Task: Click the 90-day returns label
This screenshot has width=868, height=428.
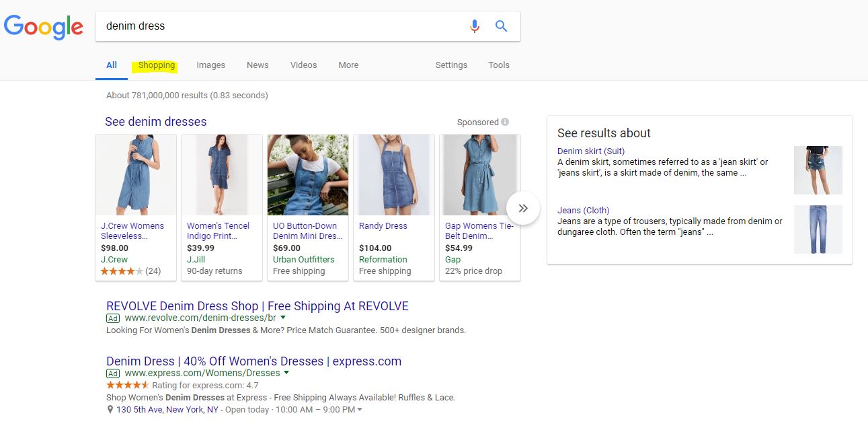Action: point(214,271)
